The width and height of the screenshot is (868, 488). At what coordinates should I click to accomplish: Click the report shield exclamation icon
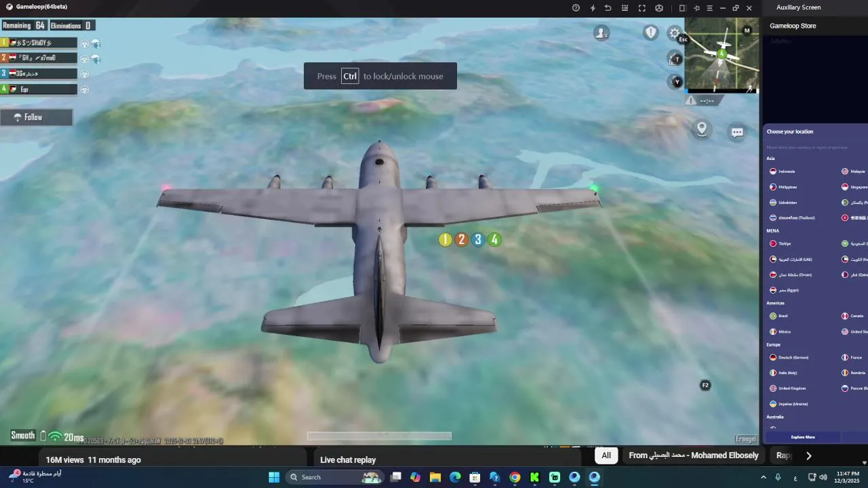coord(651,33)
